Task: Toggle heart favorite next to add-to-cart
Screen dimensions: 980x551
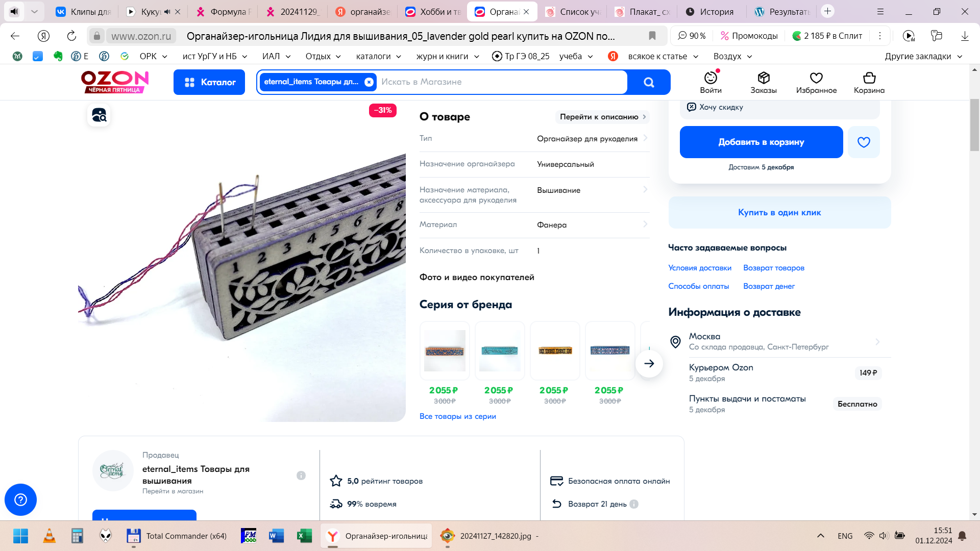Action: (864, 142)
